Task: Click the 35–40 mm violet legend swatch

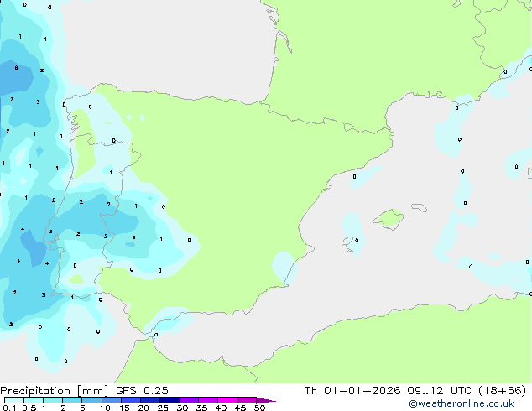Action: 208,400
